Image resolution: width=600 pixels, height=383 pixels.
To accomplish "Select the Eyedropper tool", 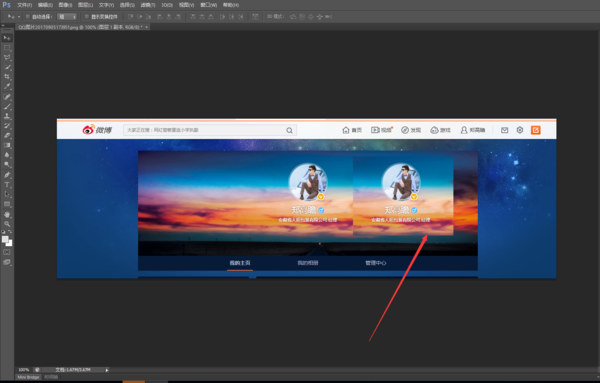I will tap(7, 86).
